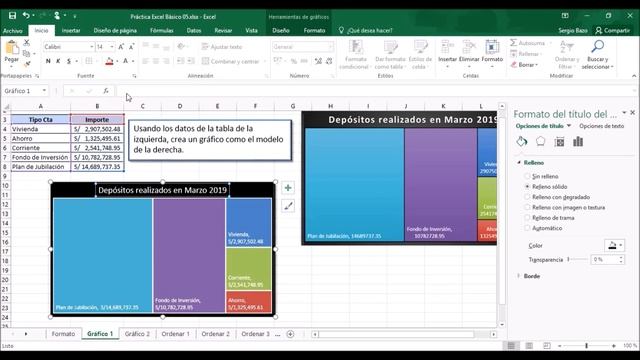Collapse the Relleno section
Image resolution: width=640 pixels, height=360 pixels.
[x=519, y=162]
